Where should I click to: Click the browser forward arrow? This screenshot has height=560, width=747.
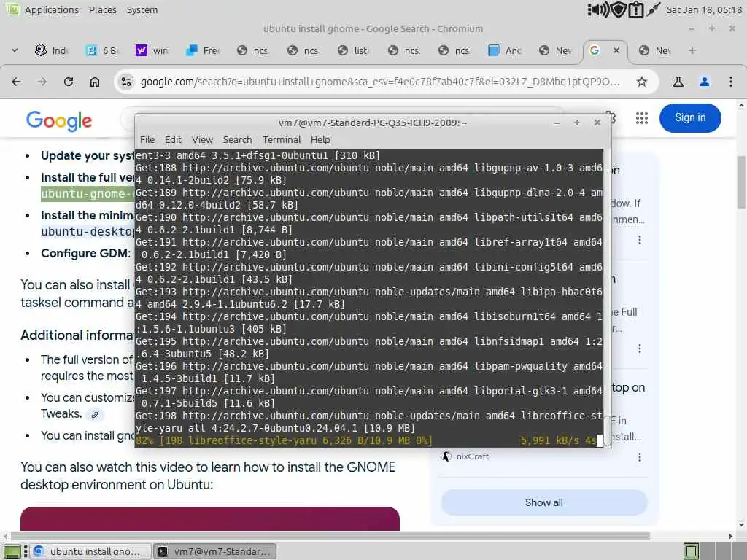(x=42, y=82)
